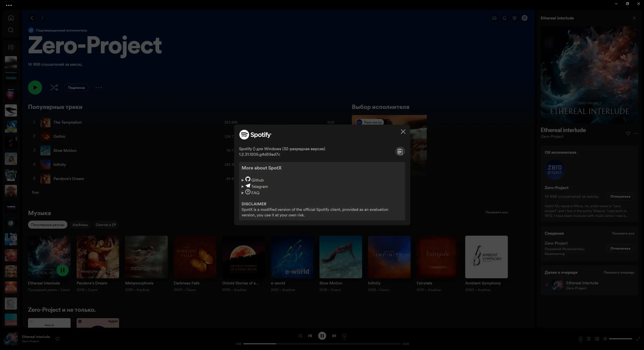Copy the SpotX version info
The image size is (644, 350).
(x=400, y=152)
